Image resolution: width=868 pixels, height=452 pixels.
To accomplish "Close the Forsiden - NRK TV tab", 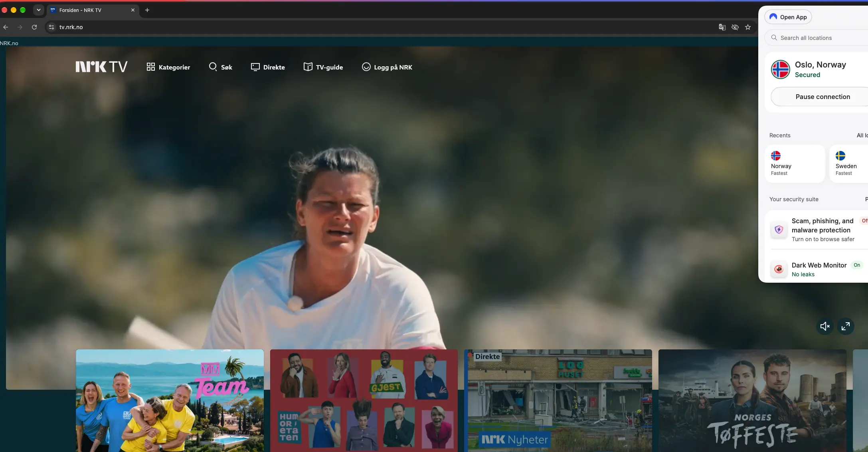I will tap(133, 10).
